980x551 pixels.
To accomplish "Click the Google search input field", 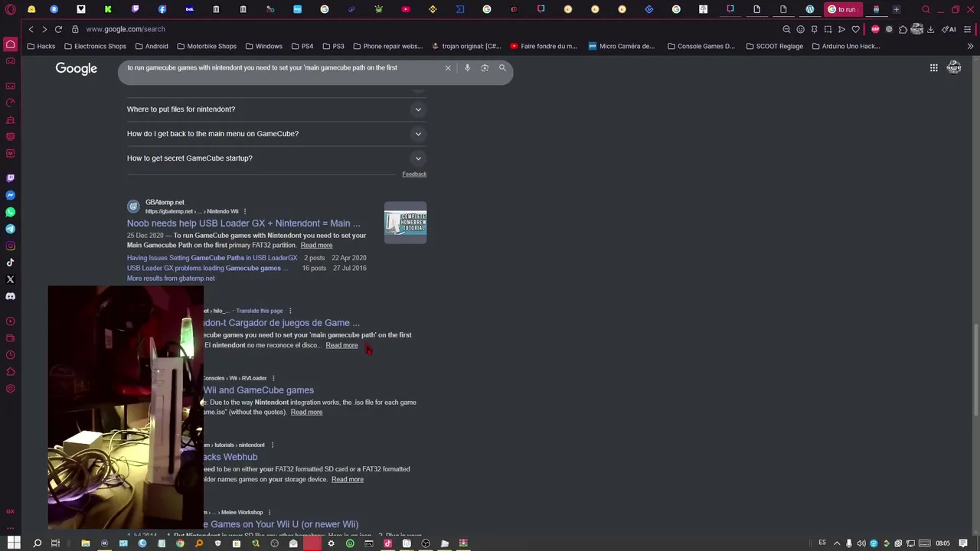I will pos(283,68).
